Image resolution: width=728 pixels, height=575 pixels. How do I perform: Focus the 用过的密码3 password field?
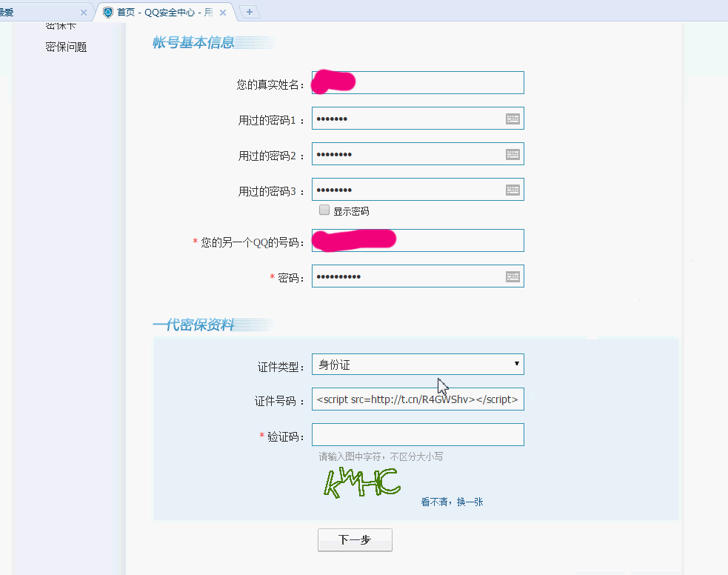[418, 190]
